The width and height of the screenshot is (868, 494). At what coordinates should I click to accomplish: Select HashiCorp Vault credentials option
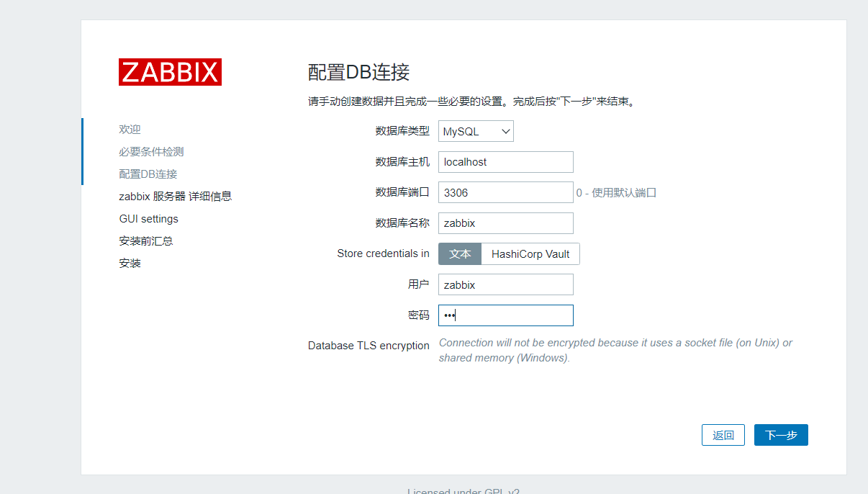[530, 253]
